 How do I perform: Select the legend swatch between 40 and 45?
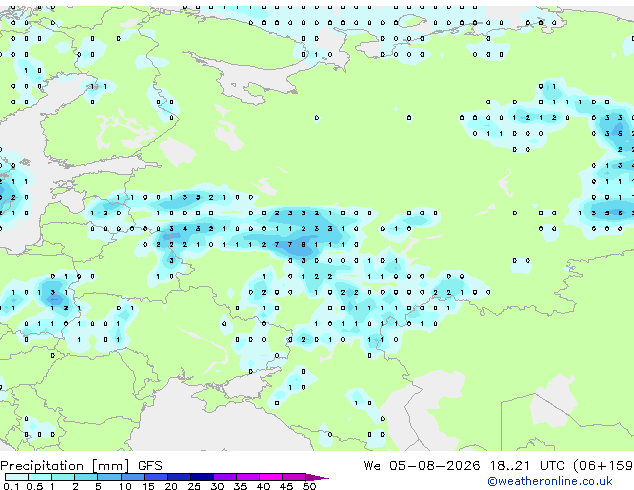(271, 477)
